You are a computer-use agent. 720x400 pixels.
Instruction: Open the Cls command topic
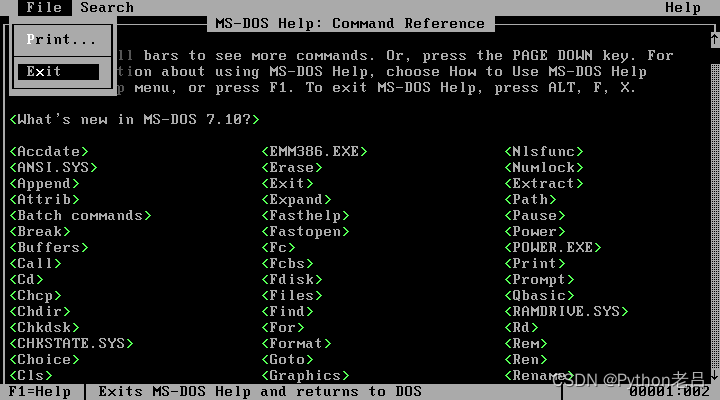coord(31,376)
